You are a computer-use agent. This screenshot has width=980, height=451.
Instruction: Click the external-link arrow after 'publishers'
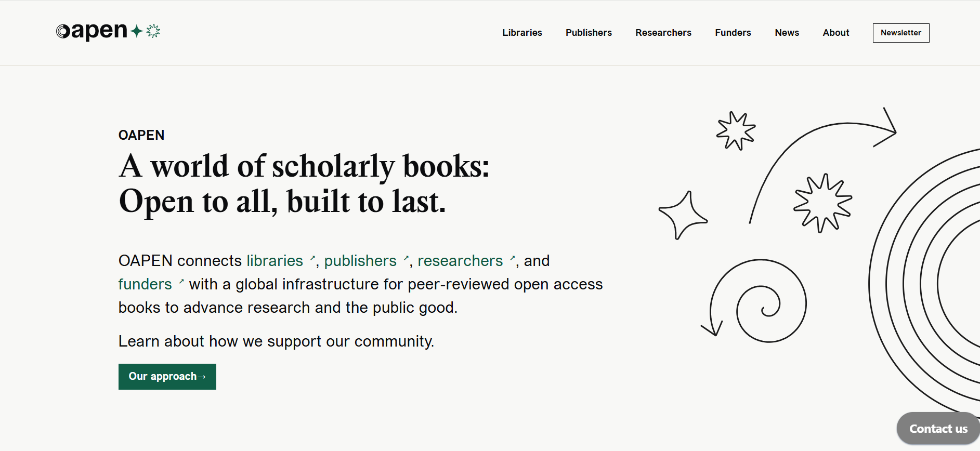[406, 258]
